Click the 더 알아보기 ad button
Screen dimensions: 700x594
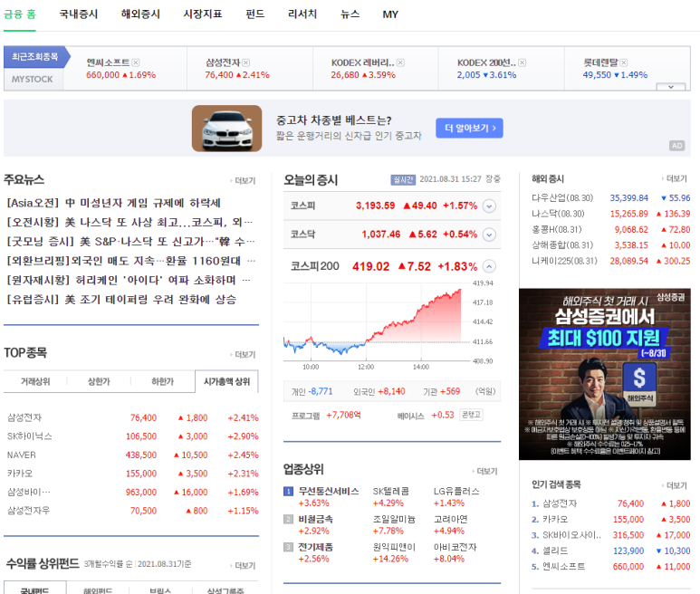469,128
